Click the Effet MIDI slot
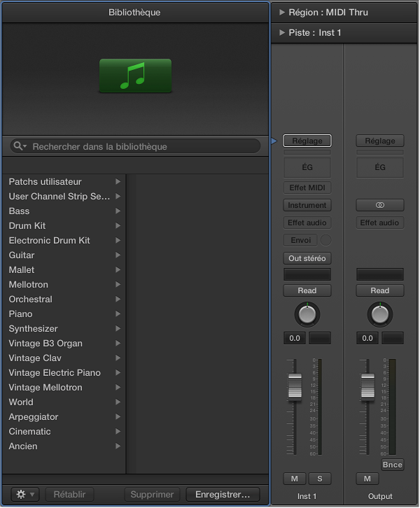 (x=307, y=188)
